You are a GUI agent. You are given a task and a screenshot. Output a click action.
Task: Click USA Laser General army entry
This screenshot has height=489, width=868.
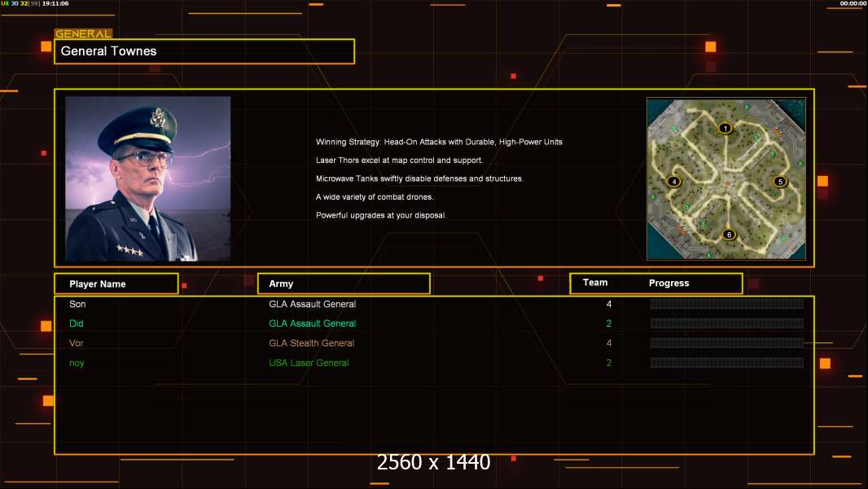[309, 363]
